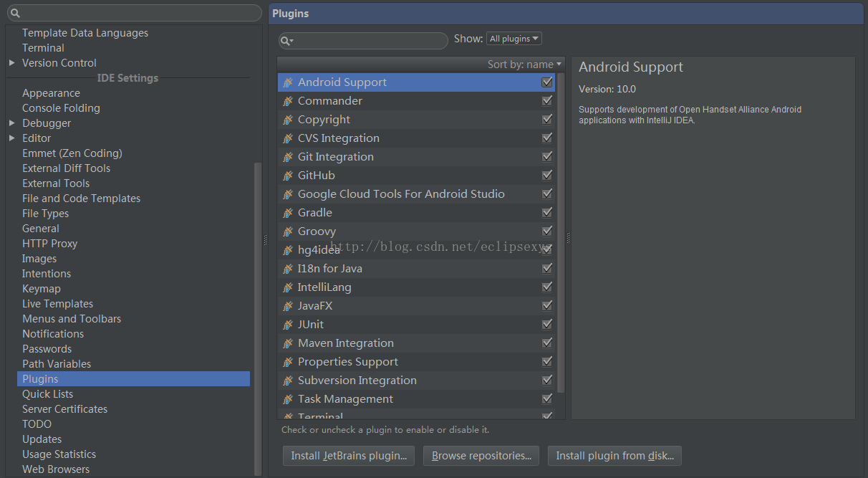Click the GitHub plugin icon
868x478 pixels.
(288, 176)
